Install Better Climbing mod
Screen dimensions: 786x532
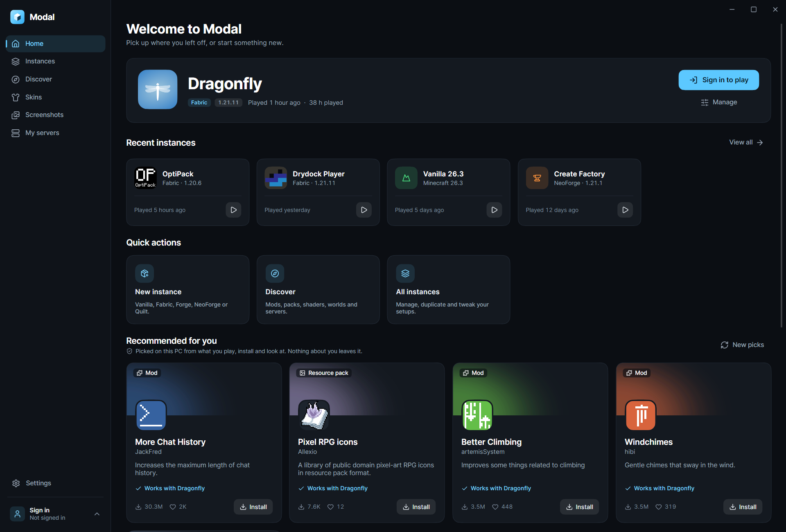pos(579,507)
